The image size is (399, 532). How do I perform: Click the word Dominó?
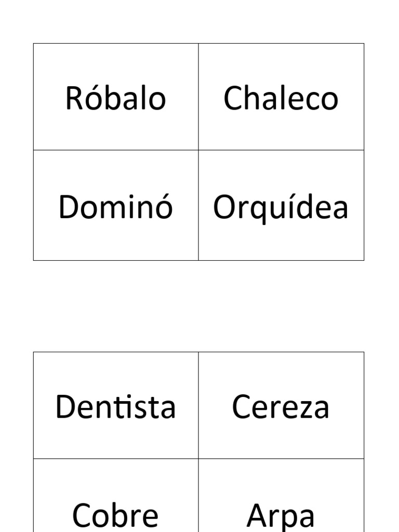click(x=115, y=207)
